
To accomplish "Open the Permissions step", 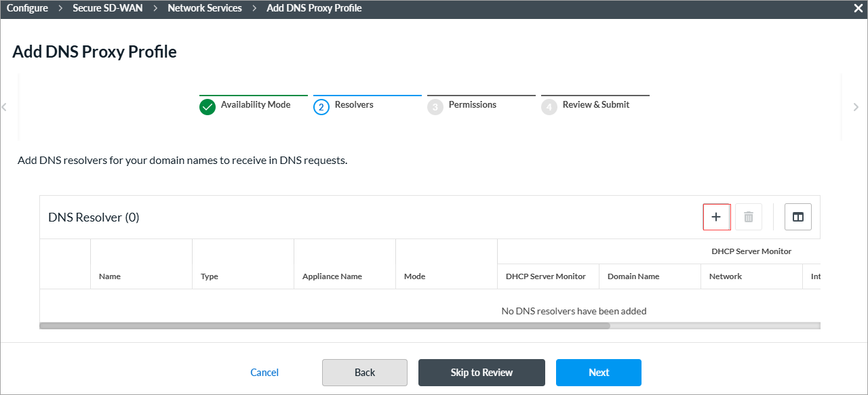I will (473, 104).
